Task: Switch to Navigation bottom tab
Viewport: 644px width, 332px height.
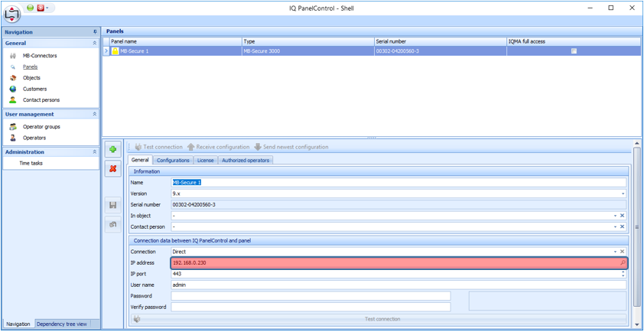Action: click(x=18, y=324)
